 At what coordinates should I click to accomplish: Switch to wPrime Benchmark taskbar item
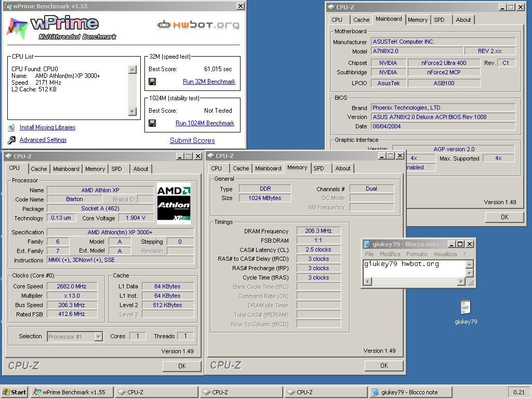(x=72, y=392)
